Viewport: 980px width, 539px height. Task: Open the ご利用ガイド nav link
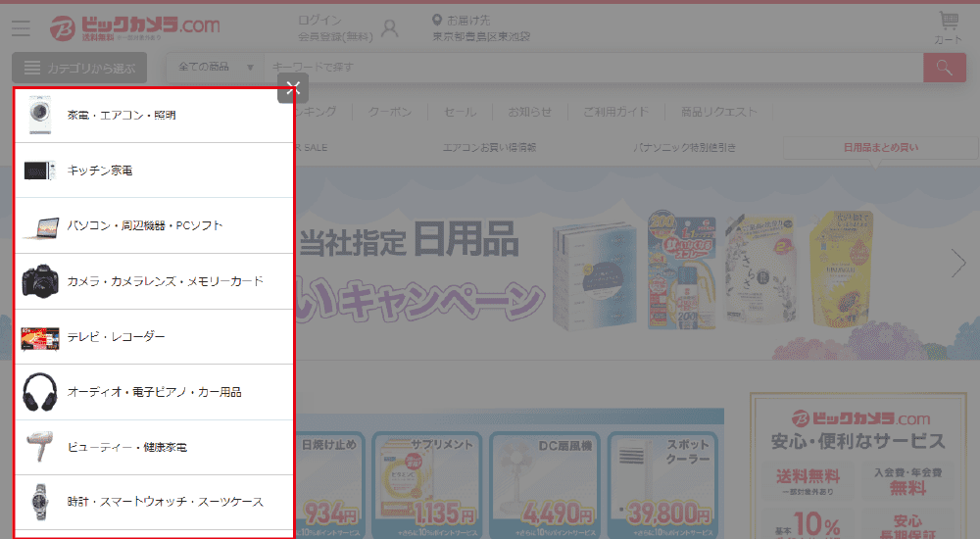(x=615, y=112)
